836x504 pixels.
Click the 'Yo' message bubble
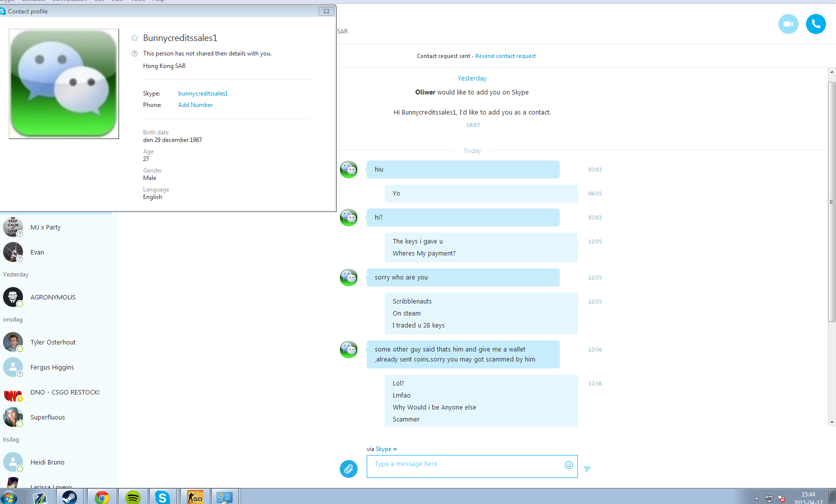click(481, 193)
